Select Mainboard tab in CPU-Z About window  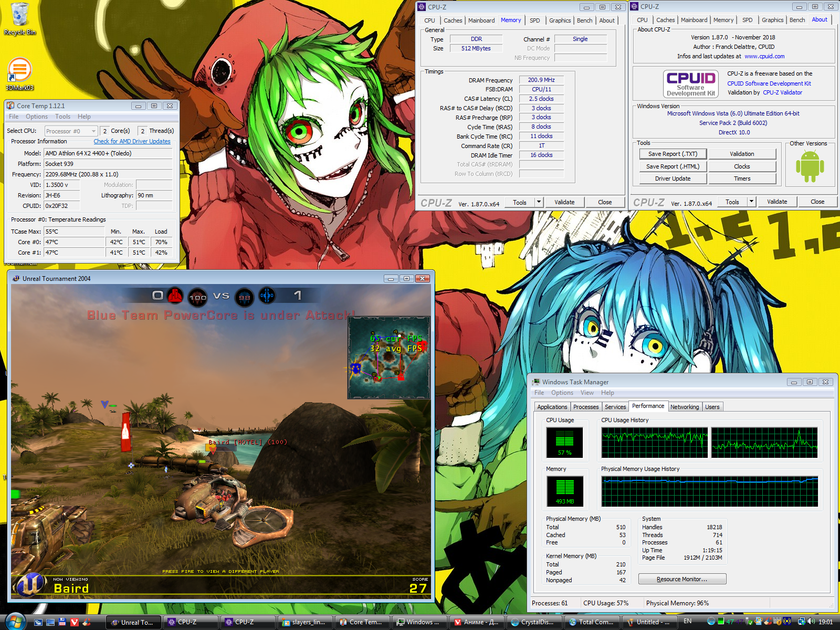(x=694, y=20)
